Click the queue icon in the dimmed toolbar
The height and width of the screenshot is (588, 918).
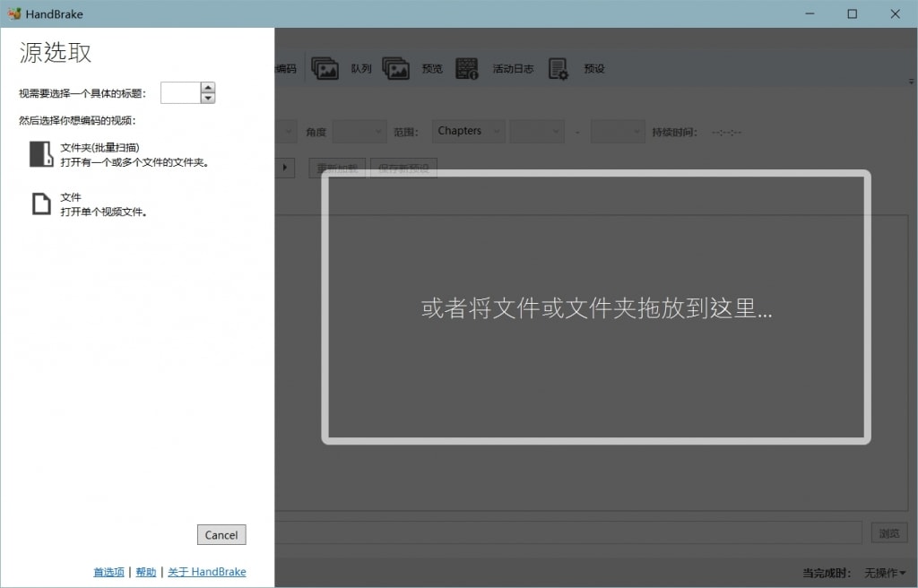click(x=325, y=68)
